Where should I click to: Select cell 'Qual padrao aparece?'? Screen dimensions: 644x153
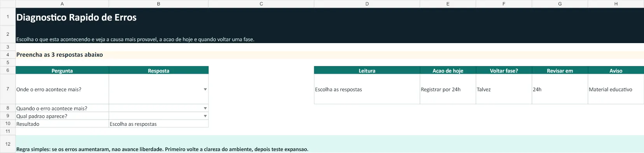pos(62,116)
